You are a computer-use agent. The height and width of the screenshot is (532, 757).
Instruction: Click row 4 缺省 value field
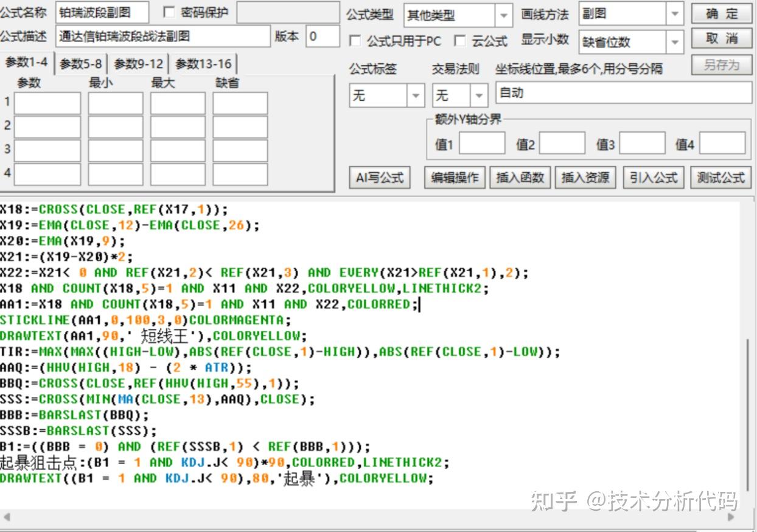[240, 174]
